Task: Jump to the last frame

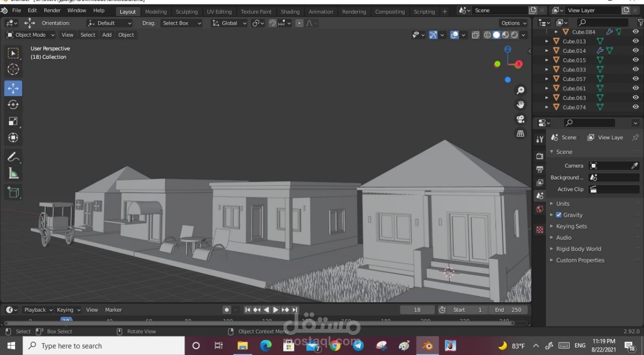Action: pos(295,310)
